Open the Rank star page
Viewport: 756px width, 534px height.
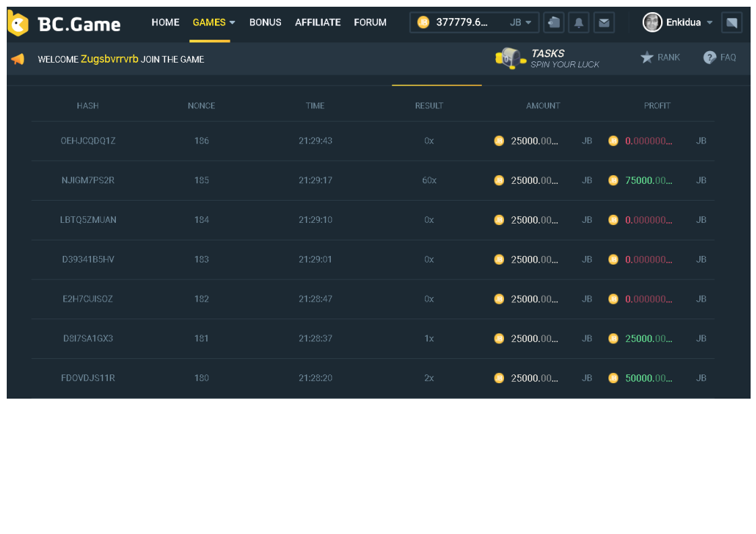660,58
